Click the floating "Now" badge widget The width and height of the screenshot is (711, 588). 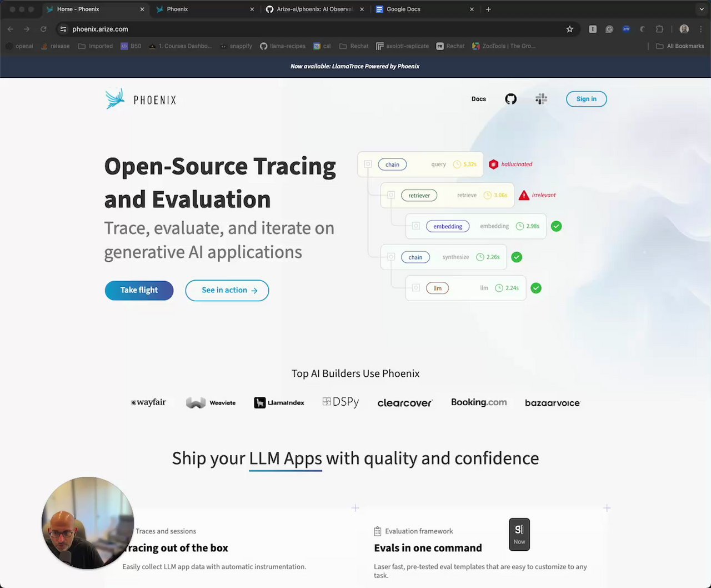[x=519, y=535]
